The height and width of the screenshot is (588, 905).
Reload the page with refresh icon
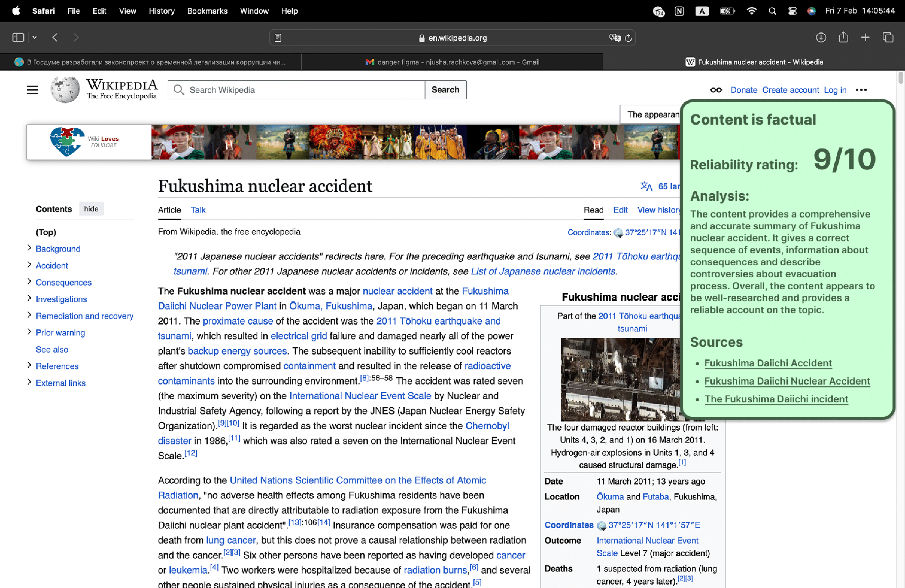tap(628, 38)
